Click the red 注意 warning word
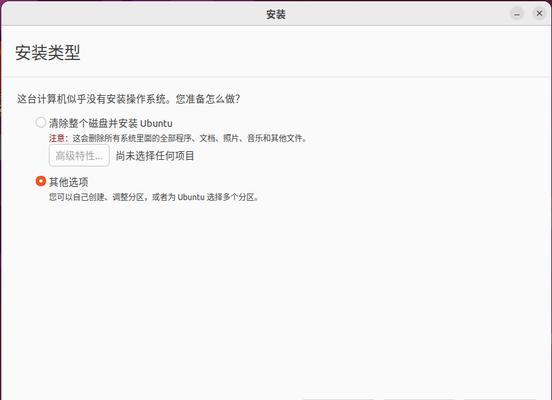The width and height of the screenshot is (552, 400). (x=56, y=138)
